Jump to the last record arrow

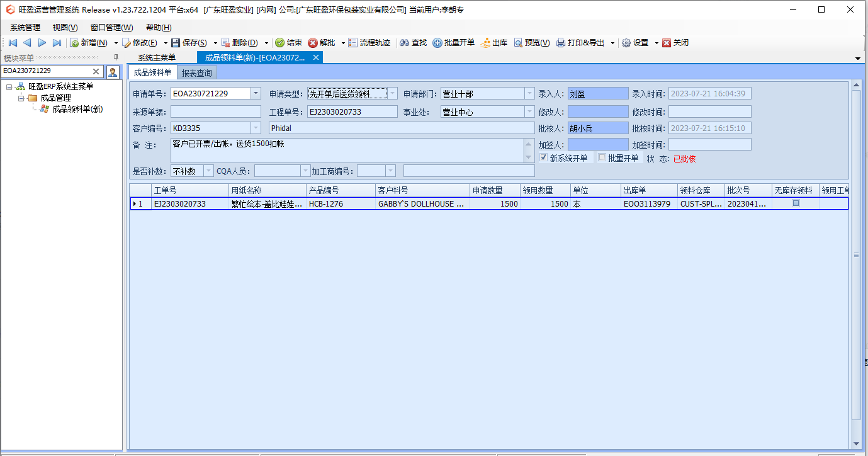pyautogui.click(x=57, y=43)
